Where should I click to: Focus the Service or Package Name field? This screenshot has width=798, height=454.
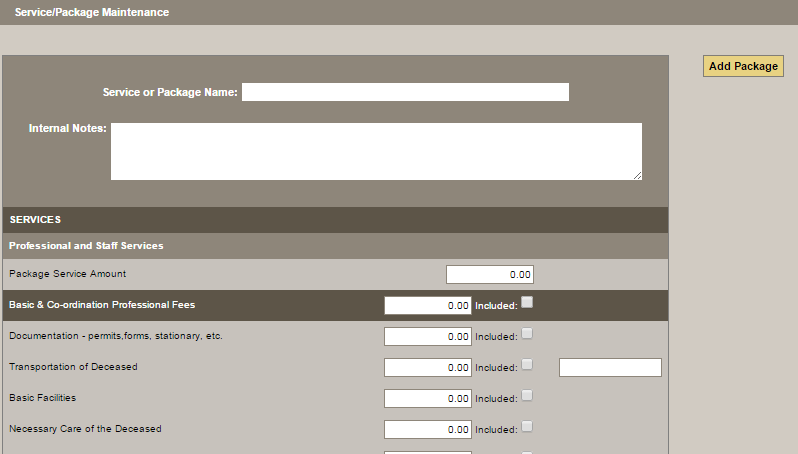coord(405,92)
